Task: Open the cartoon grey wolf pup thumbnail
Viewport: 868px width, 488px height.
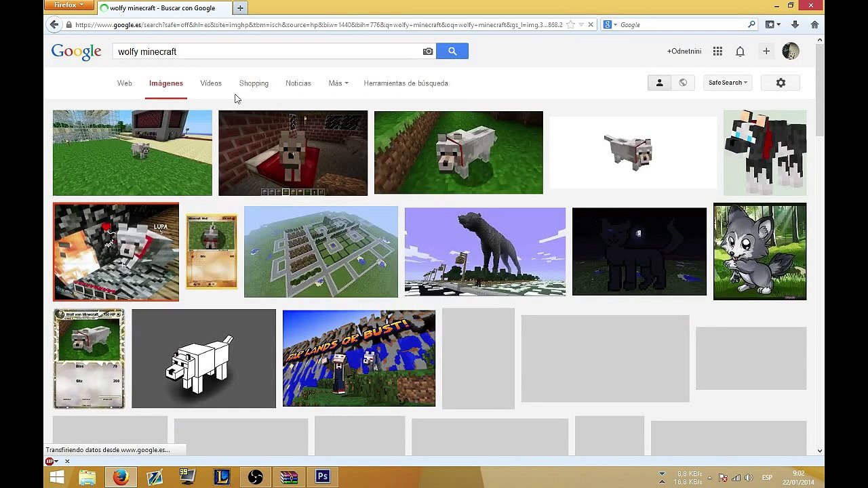Action: pos(759,251)
